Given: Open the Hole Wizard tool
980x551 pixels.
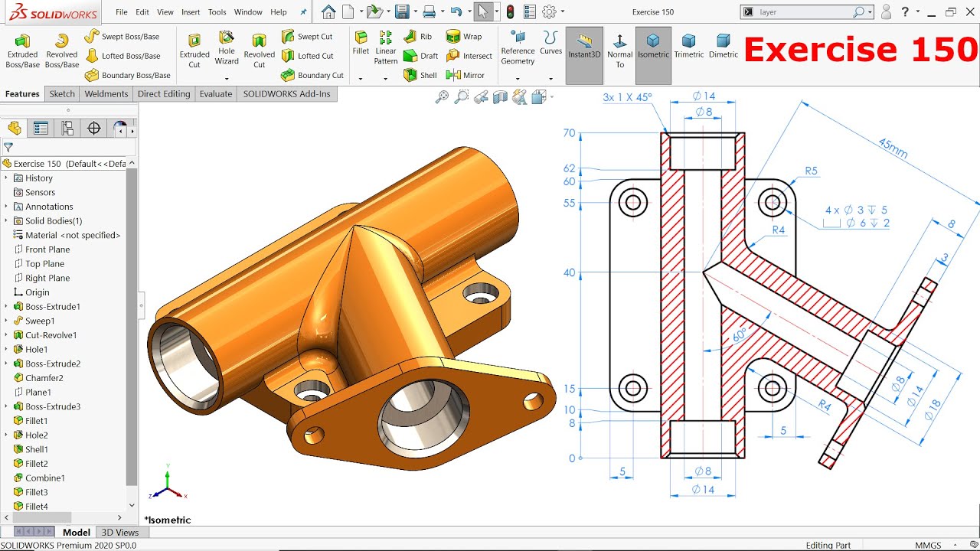Looking at the screenshot, I should (x=227, y=47).
